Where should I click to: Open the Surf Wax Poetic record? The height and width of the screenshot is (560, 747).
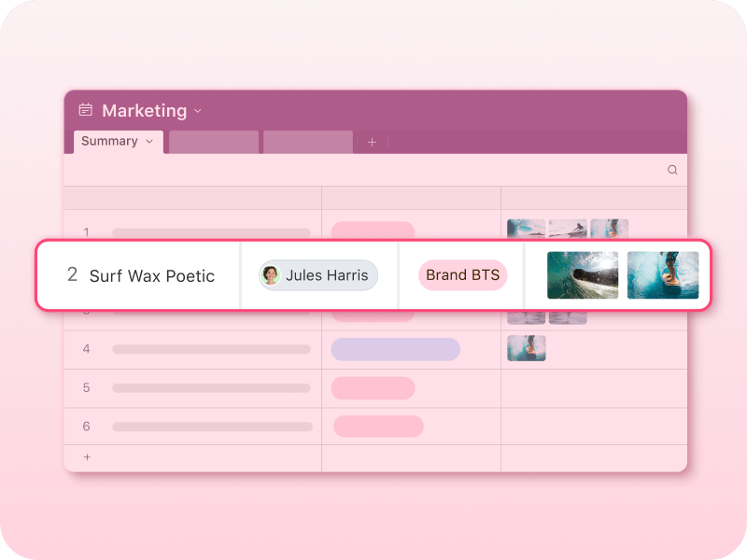(152, 276)
